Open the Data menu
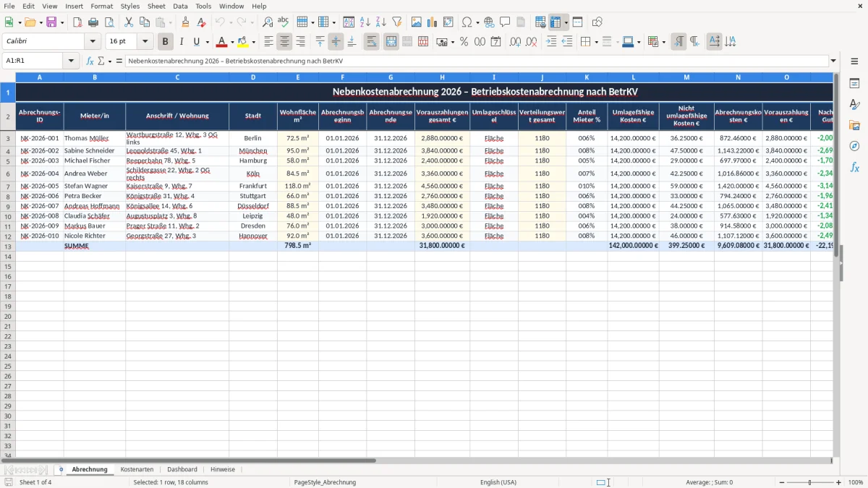868x488 pixels. pyautogui.click(x=180, y=6)
